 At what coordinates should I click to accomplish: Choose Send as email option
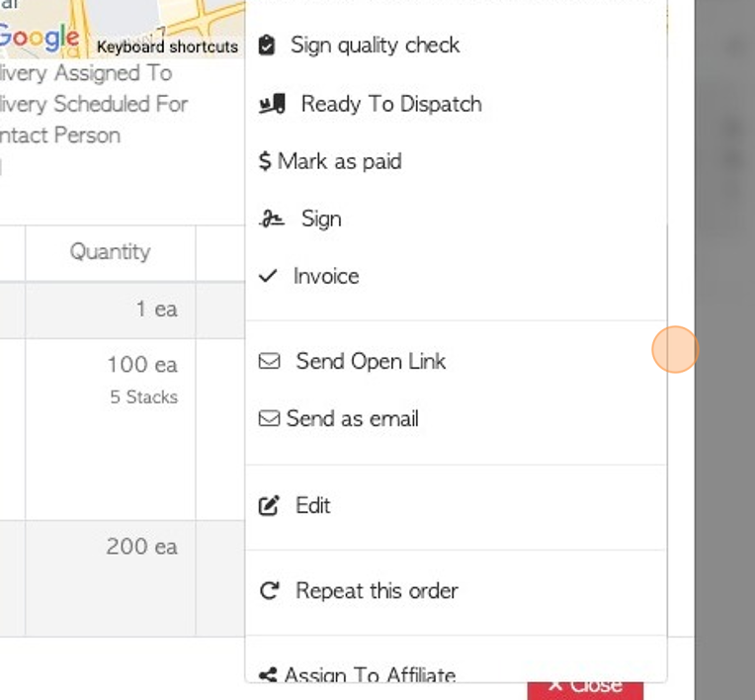[352, 418]
